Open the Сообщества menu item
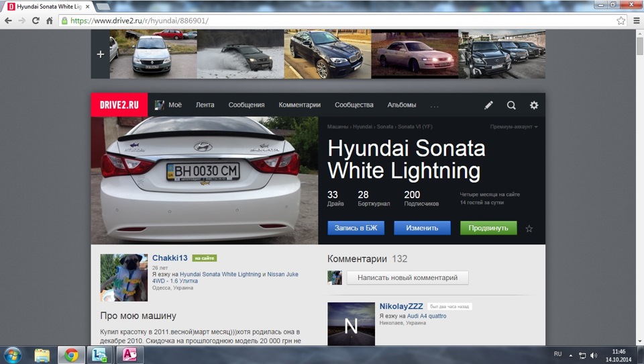This screenshot has width=644, height=364. pos(354,105)
